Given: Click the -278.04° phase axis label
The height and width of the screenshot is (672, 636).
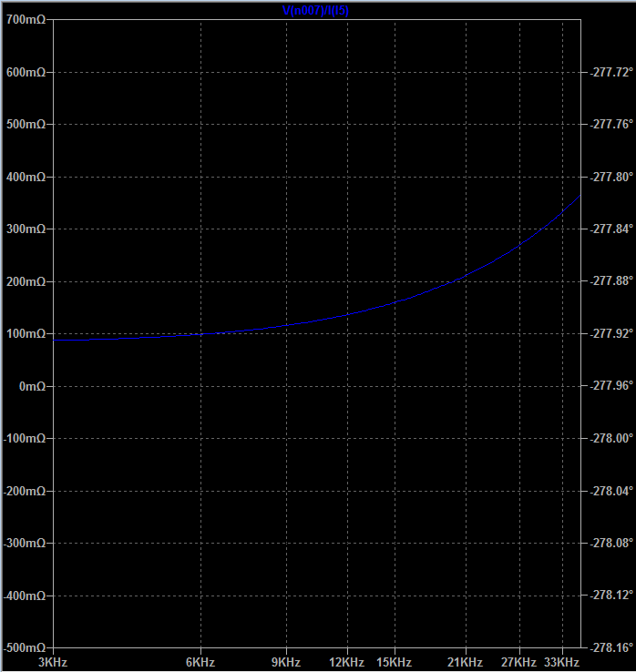Looking at the screenshot, I should (x=611, y=491).
